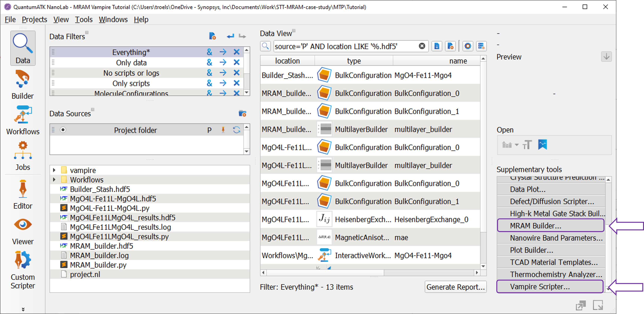Expand more sidebar tools chevron
The width and height of the screenshot is (644, 314).
point(23,309)
